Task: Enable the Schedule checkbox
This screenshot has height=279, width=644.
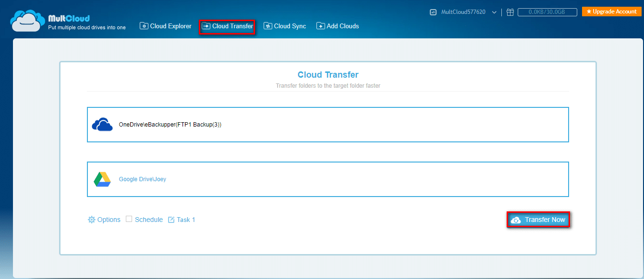Action: tap(129, 219)
